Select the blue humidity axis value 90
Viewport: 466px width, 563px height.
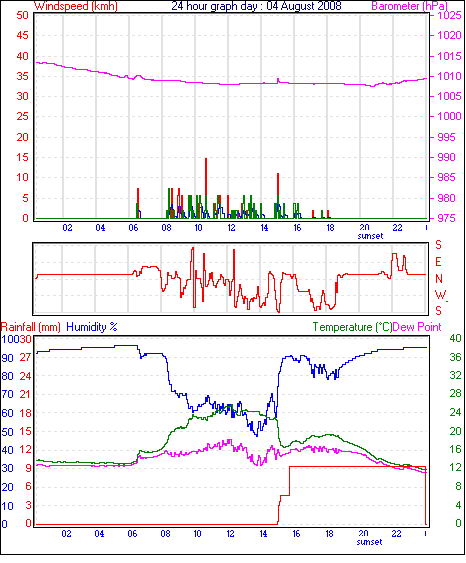pyautogui.click(x=8, y=358)
